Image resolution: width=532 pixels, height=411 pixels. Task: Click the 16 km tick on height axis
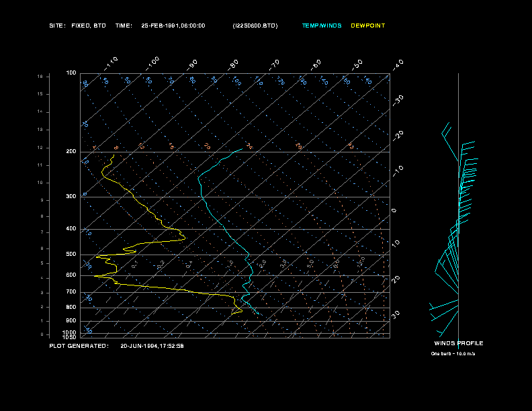tap(40, 77)
